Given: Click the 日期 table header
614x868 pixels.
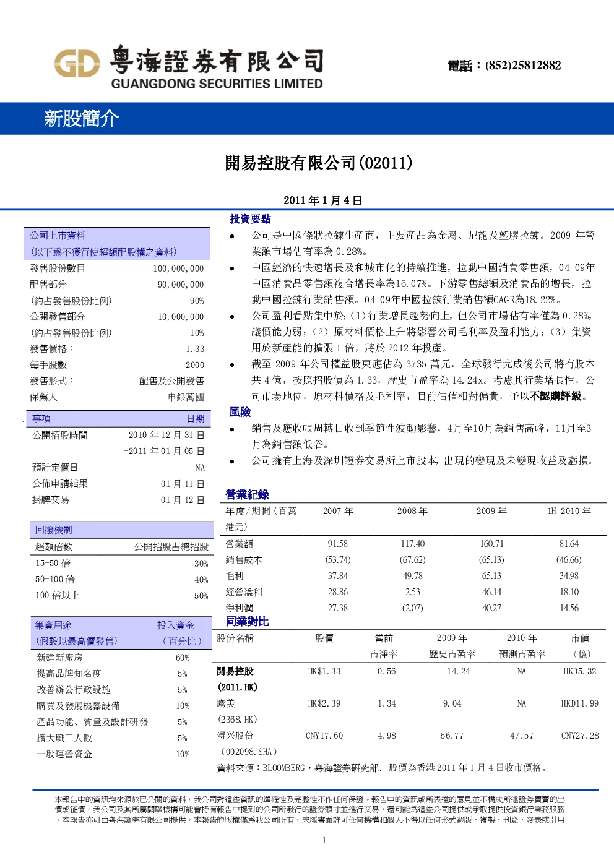Looking at the screenshot, I should coord(196,419).
